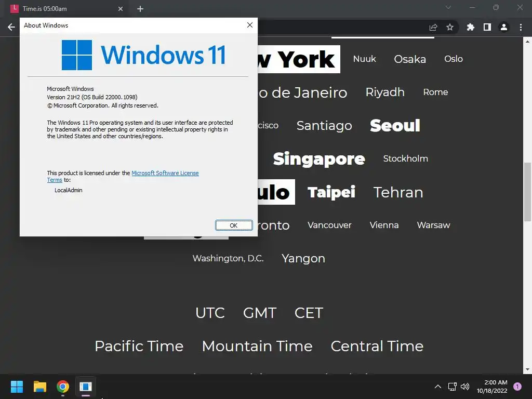This screenshot has width=532, height=399.
Task: Open the Rome time link
Action: tap(436, 92)
